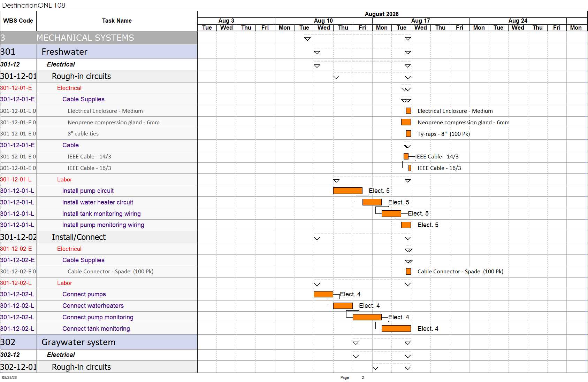This screenshot has width=588, height=382.
Task: Click the Cable Connector Spade milestone bar
Action: click(x=408, y=271)
